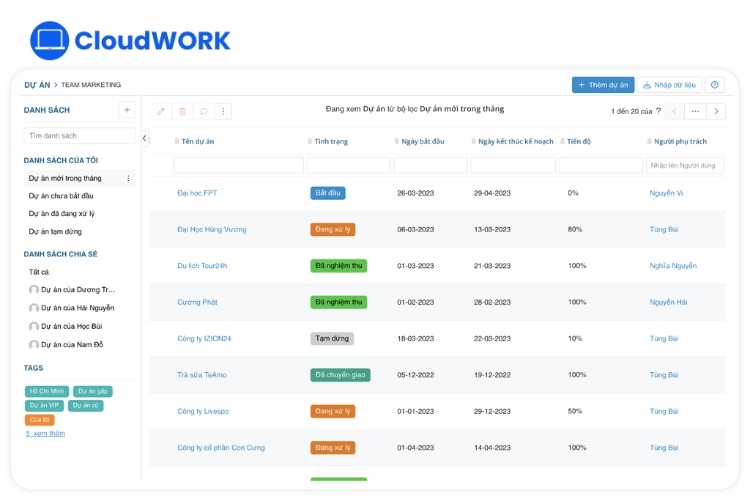Click the comment bubble icon in toolbar
Viewport: 750px width, 500px height.
click(203, 111)
